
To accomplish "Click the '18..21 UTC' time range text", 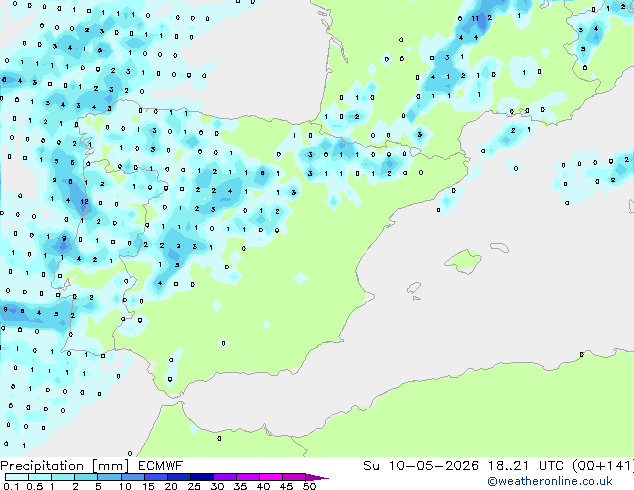I will click(526, 466).
